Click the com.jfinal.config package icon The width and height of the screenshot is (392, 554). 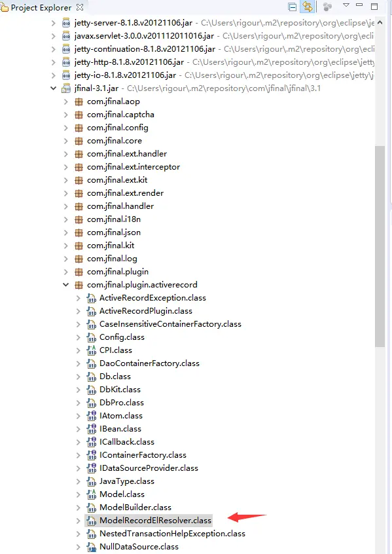pos(79,128)
